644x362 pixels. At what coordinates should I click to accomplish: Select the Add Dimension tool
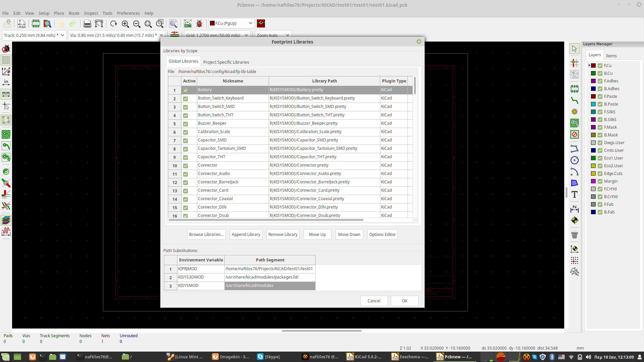pos(575,209)
